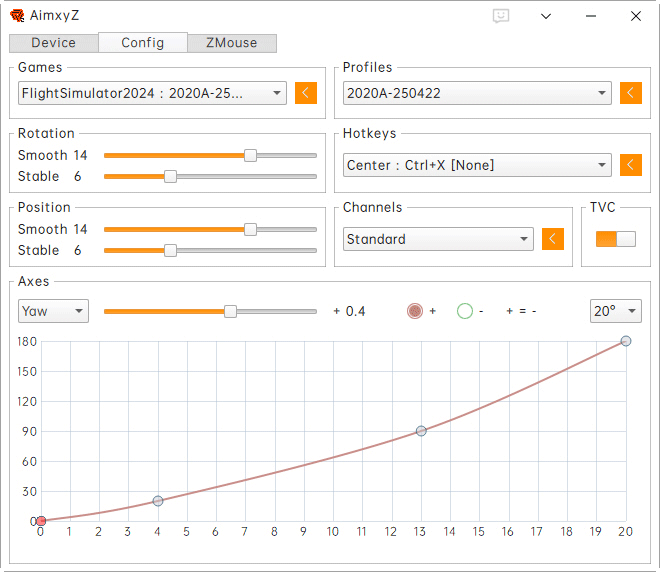Switch to the Device tab

[x=54, y=43]
